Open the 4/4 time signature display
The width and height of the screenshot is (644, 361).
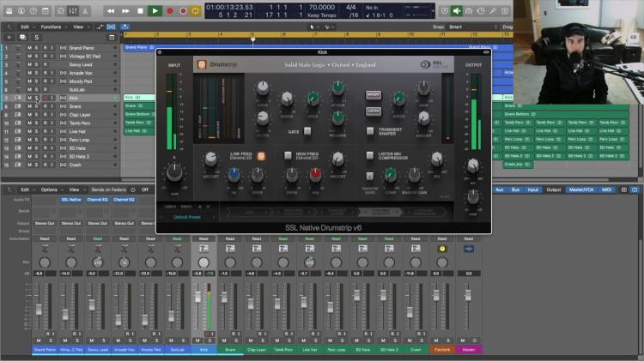(x=350, y=8)
